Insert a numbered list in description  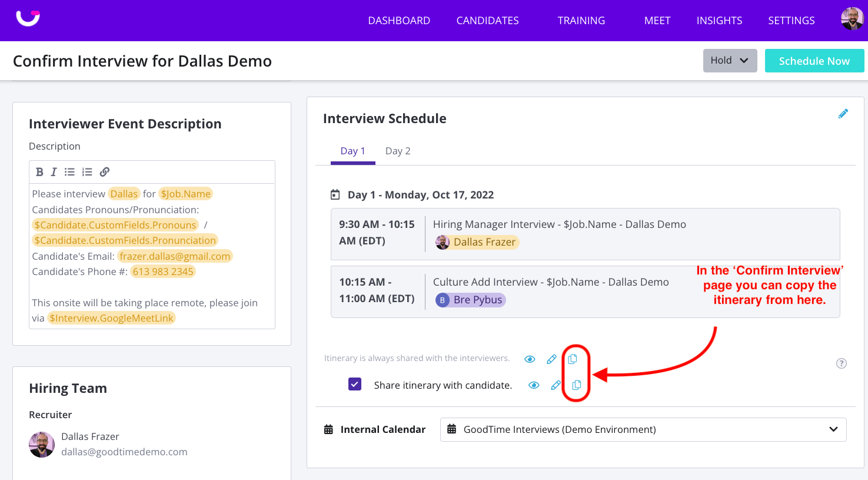87,172
